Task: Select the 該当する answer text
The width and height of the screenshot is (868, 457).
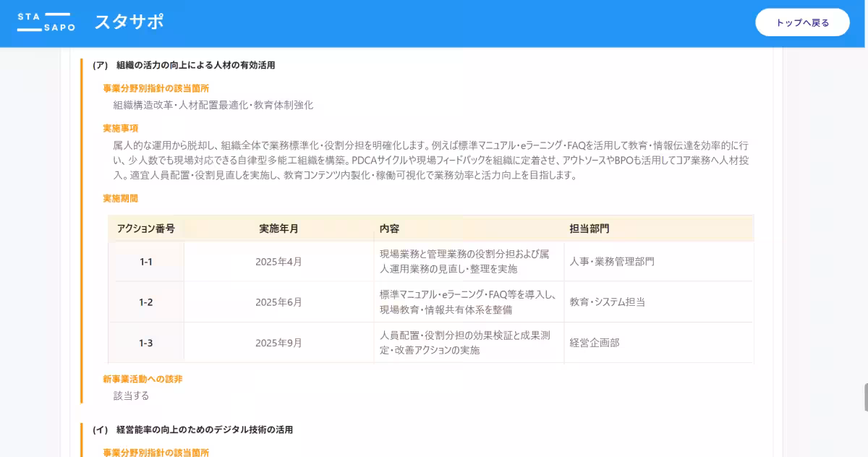Action: pyautogui.click(x=133, y=396)
